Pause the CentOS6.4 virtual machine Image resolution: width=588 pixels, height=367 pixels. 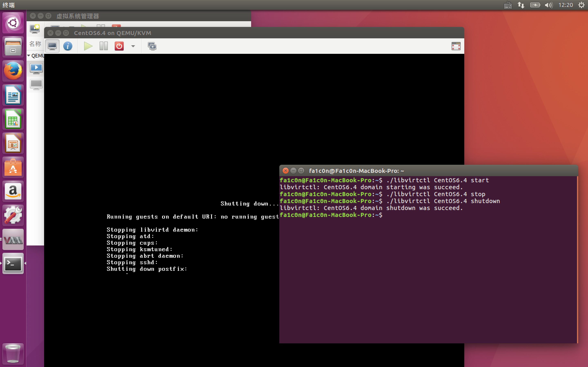click(x=104, y=46)
